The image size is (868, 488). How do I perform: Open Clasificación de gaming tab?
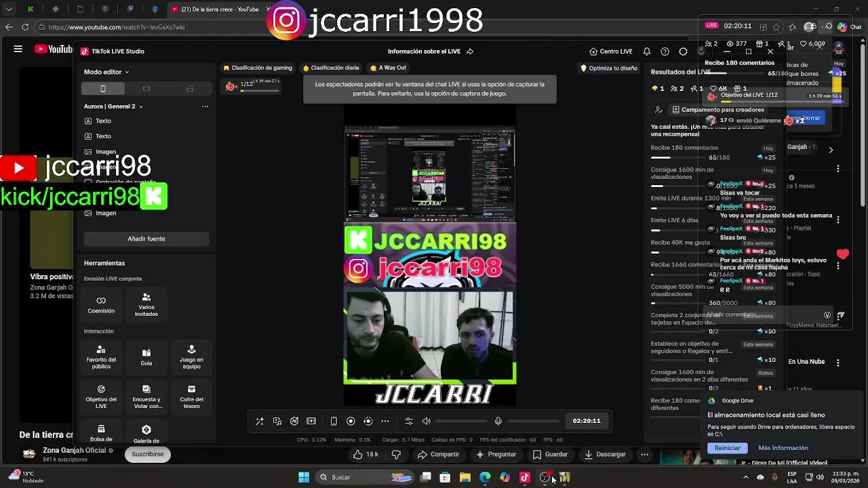click(x=258, y=68)
